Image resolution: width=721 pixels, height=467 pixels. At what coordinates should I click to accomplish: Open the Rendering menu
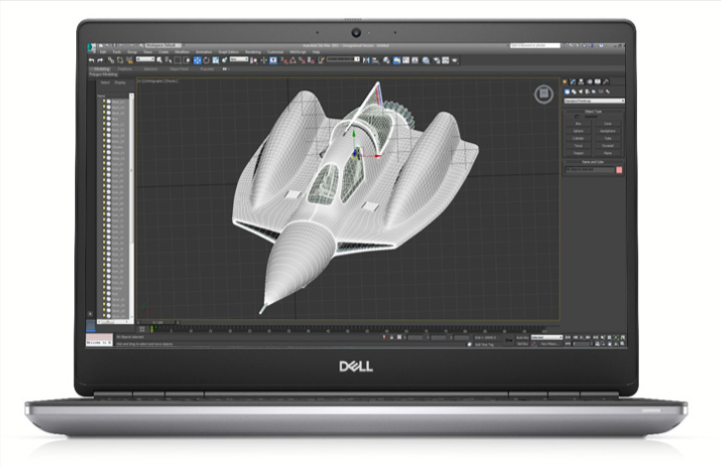tap(253, 52)
